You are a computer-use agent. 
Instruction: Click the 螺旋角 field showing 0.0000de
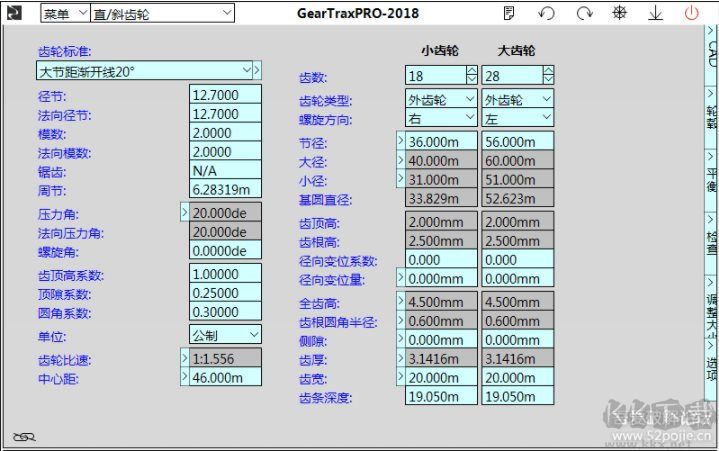[x=225, y=250]
